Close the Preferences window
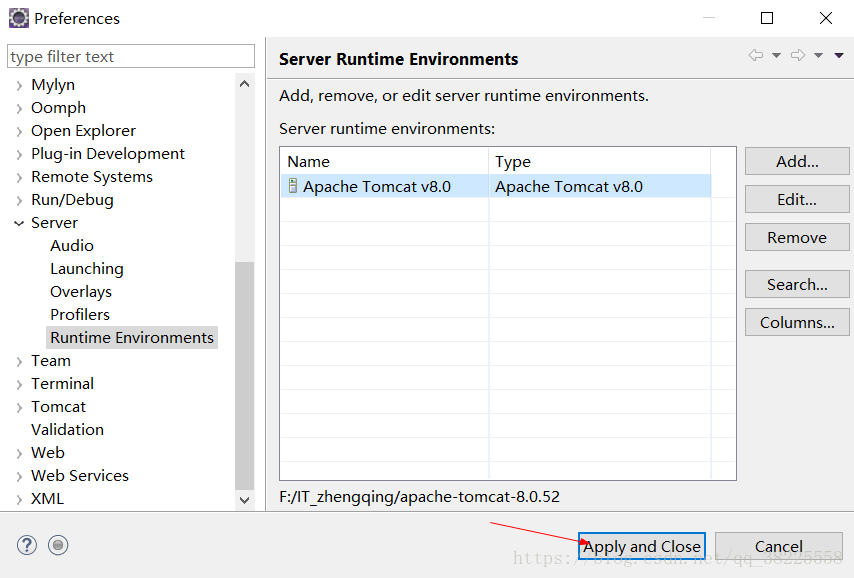 tap(826, 18)
